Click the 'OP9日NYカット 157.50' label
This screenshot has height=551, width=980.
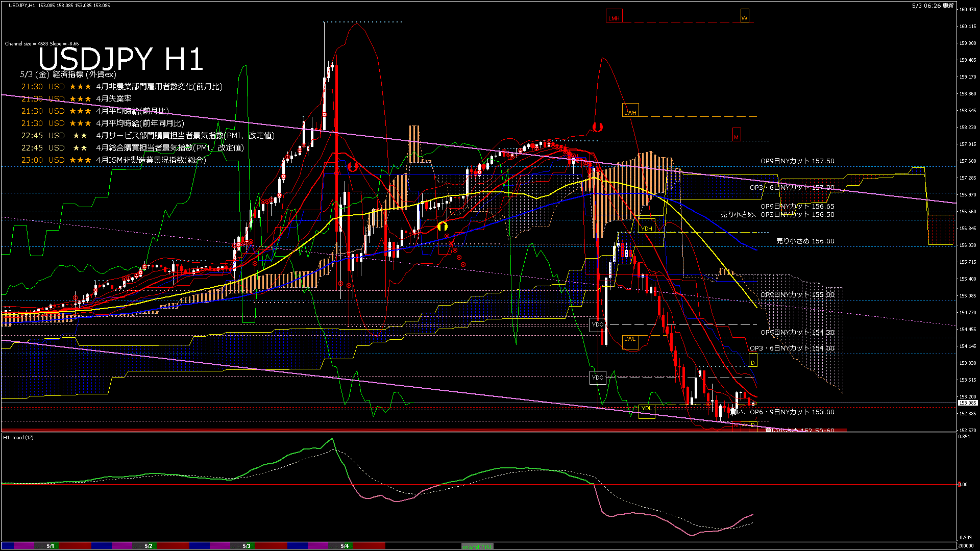[797, 161]
